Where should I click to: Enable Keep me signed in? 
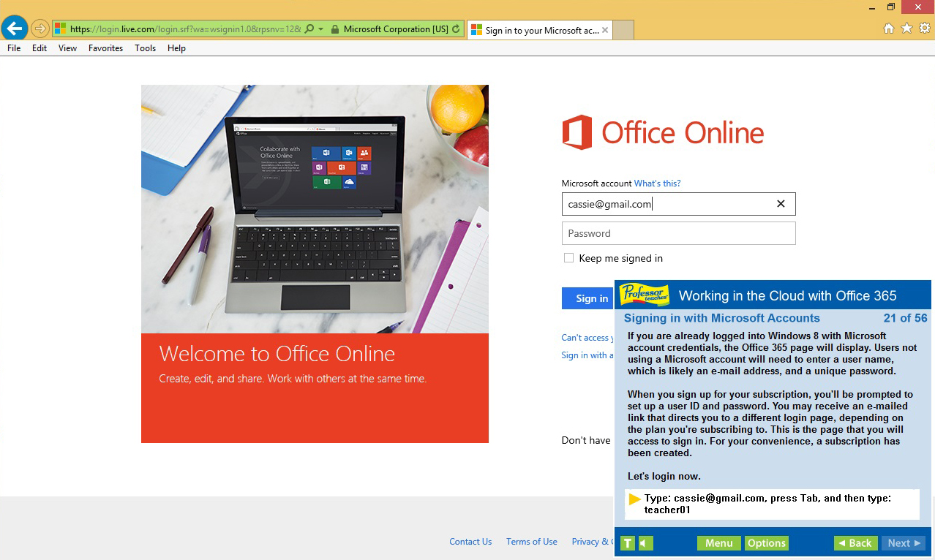point(568,257)
